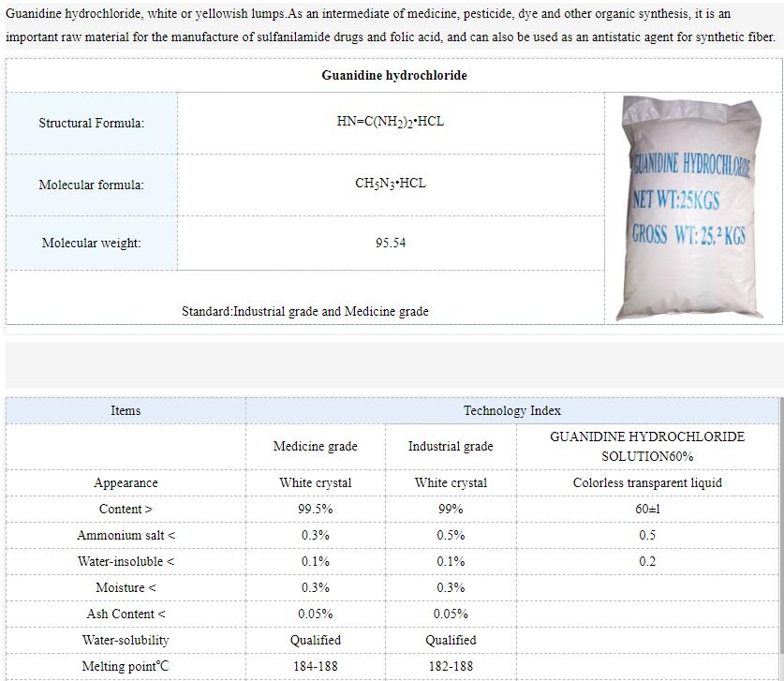
Task: Click the Technology Index table header
Action: tap(512, 411)
